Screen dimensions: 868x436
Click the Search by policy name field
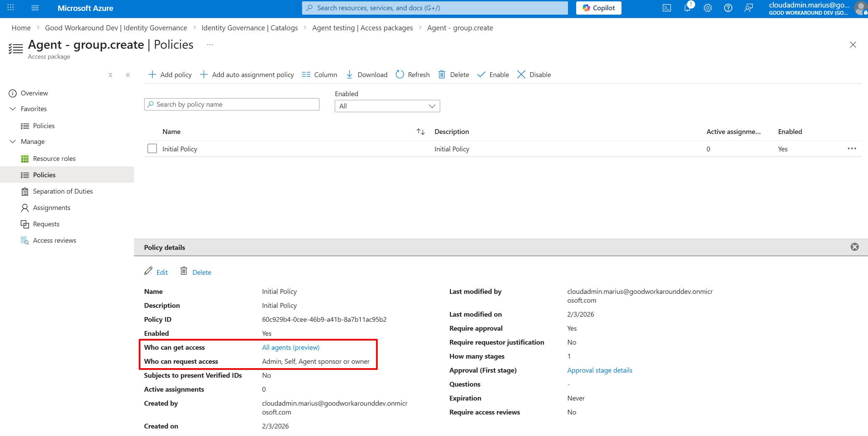tap(232, 104)
